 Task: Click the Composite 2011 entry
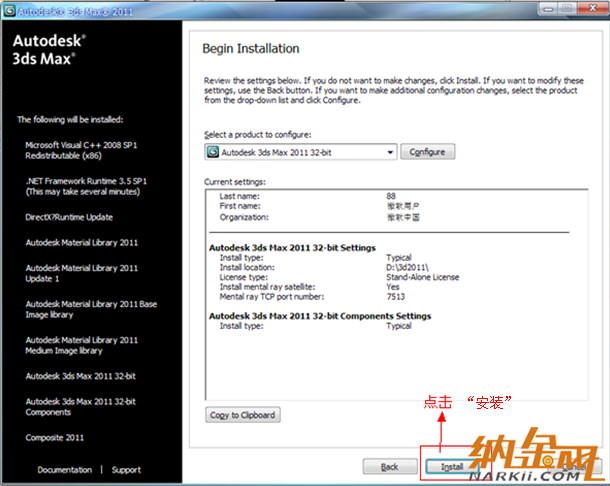pos(57,437)
